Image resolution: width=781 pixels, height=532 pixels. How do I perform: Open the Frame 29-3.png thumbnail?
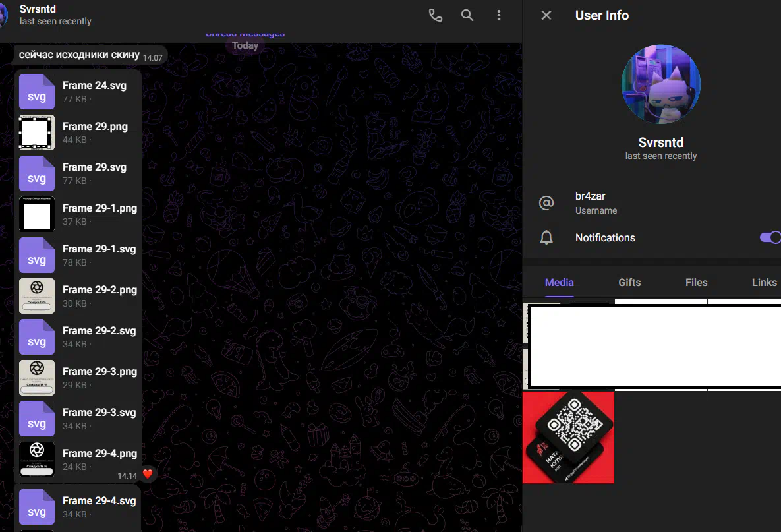(37, 378)
